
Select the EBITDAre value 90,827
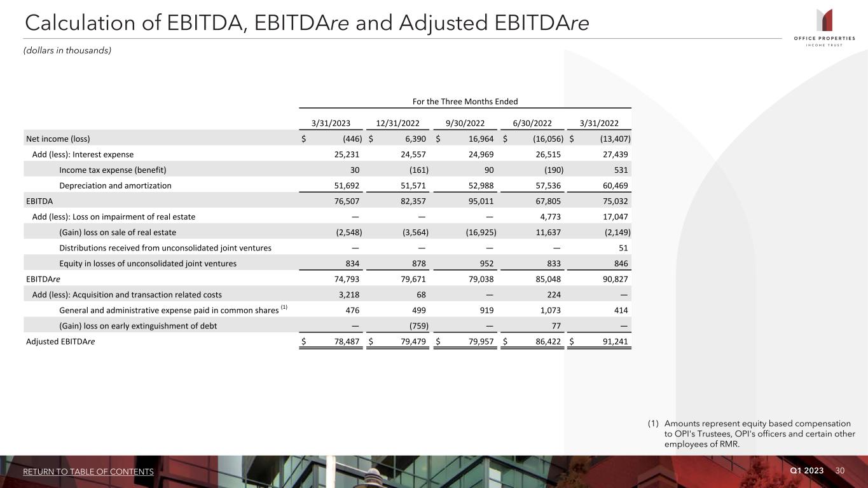(x=614, y=279)
